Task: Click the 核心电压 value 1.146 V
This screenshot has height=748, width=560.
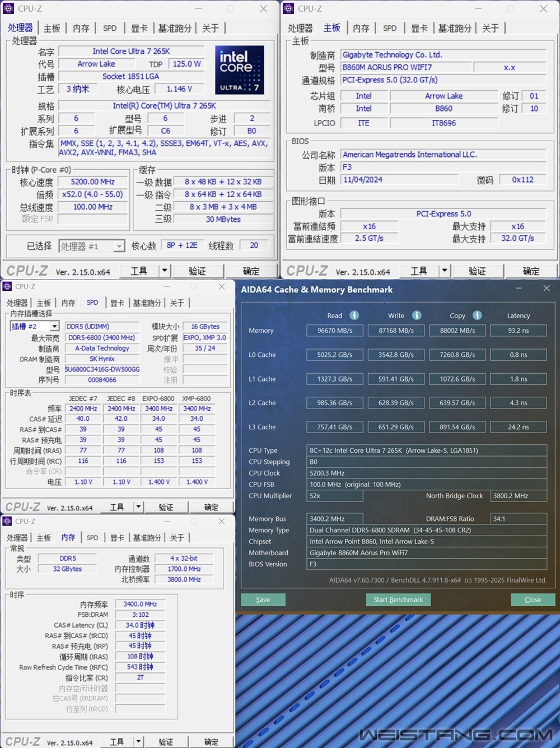Action: point(179,89)
